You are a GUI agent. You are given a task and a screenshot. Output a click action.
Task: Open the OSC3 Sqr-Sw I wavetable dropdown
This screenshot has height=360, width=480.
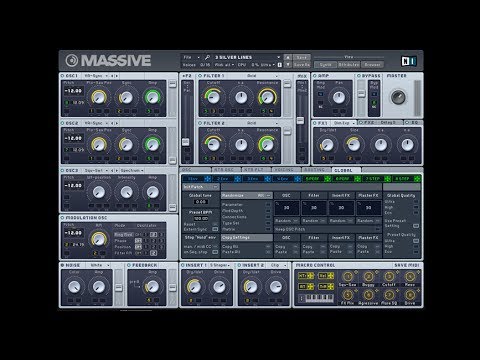(x=96, y=171)
